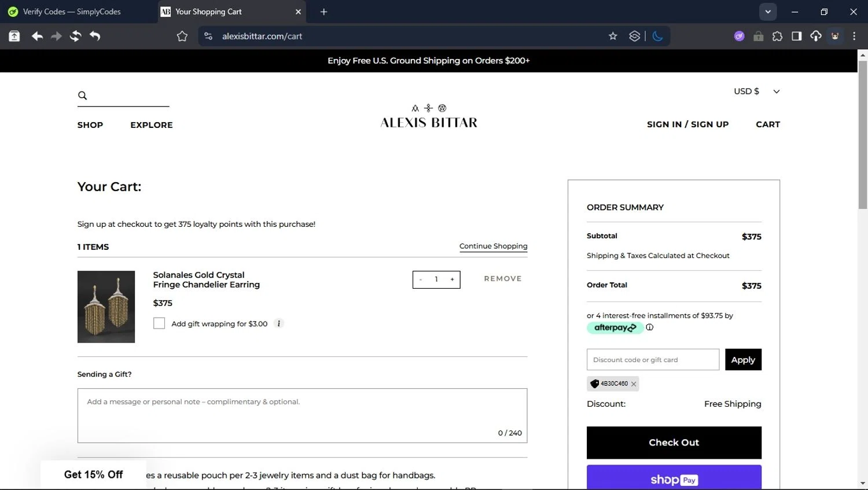Open a new browser tab

pyautogui.click(x=323, y=12)
